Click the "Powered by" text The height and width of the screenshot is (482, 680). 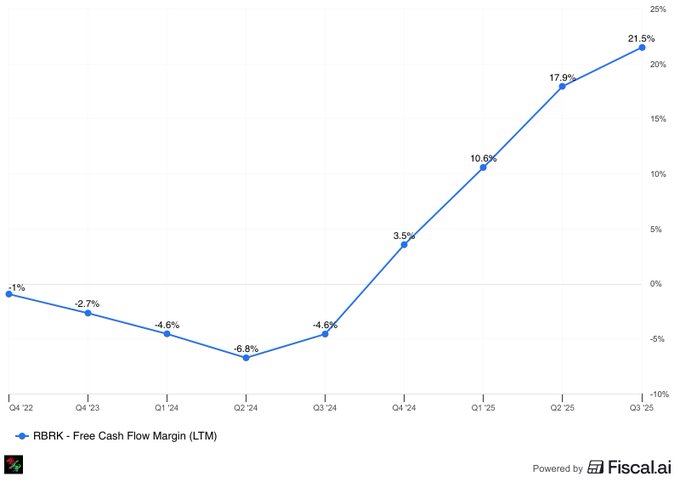[x=557, y=468]
